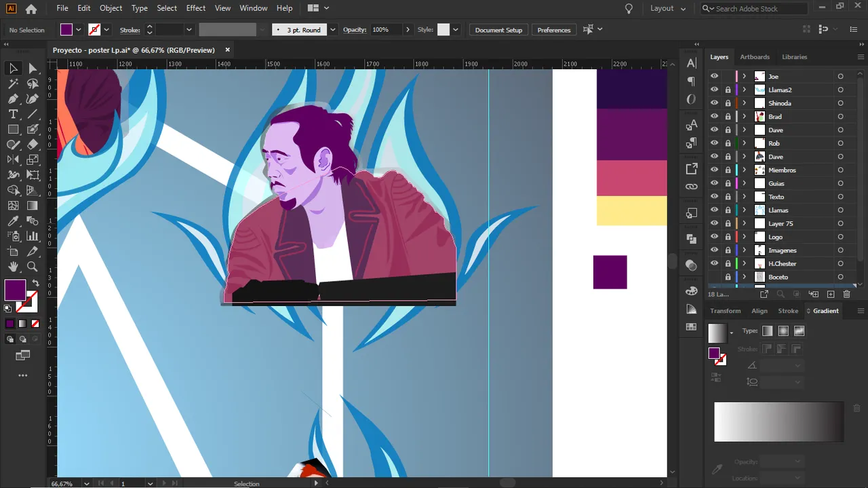868x488 pixels.
Task: Select the Curvature tool
Action: [33, 99]
